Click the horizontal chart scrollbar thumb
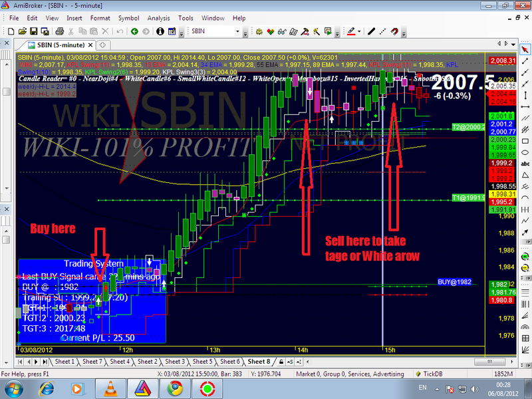The width and height of the screenshot is (532, 399). 489,362
